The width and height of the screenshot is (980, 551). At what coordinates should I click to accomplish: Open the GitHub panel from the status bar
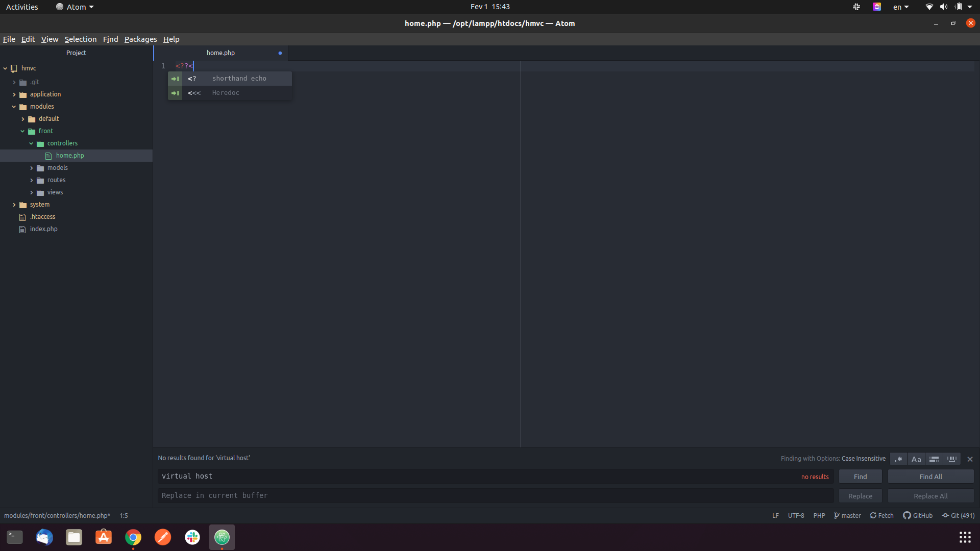tap(918, 516)
